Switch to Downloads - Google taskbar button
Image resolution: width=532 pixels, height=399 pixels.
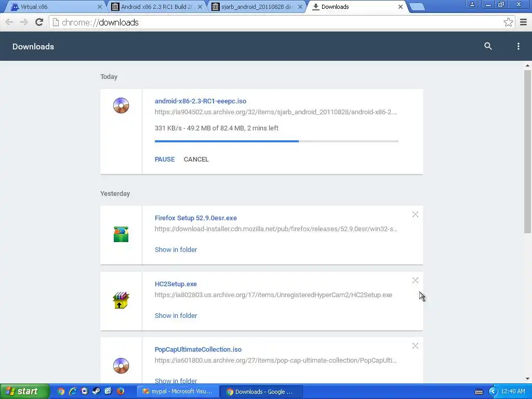click(x=261, y=392)
